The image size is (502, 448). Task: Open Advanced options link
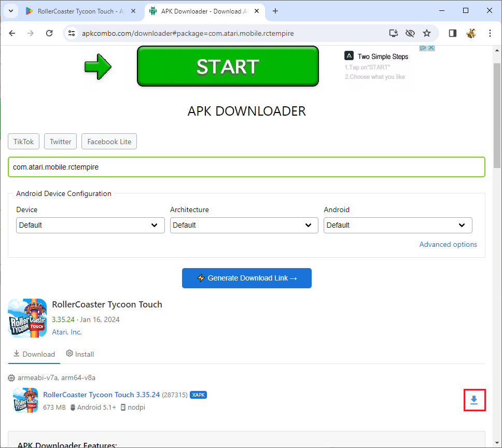click(x=448, y=244)
